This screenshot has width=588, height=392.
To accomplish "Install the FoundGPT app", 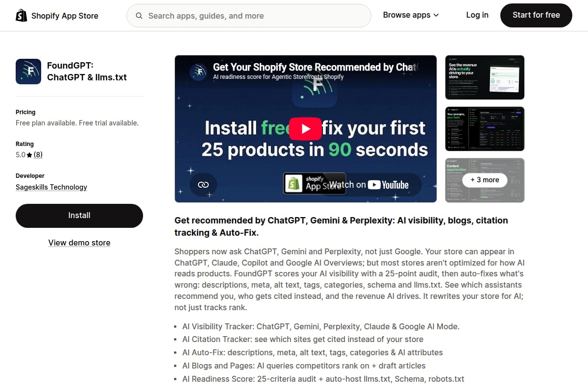I will [x=79, y=216].
